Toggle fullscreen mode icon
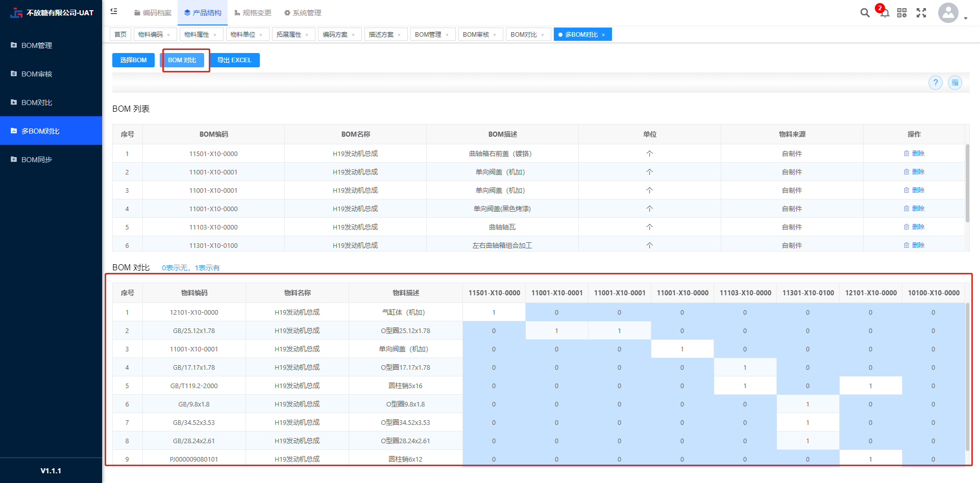The height and width of the screenshot is (483, 980). click(921, 13)
